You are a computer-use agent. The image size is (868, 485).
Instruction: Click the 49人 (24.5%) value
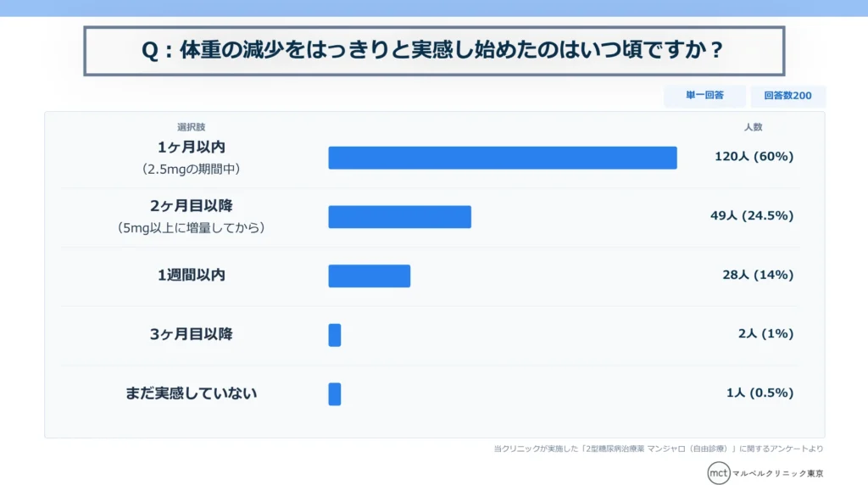coord(752,216)
